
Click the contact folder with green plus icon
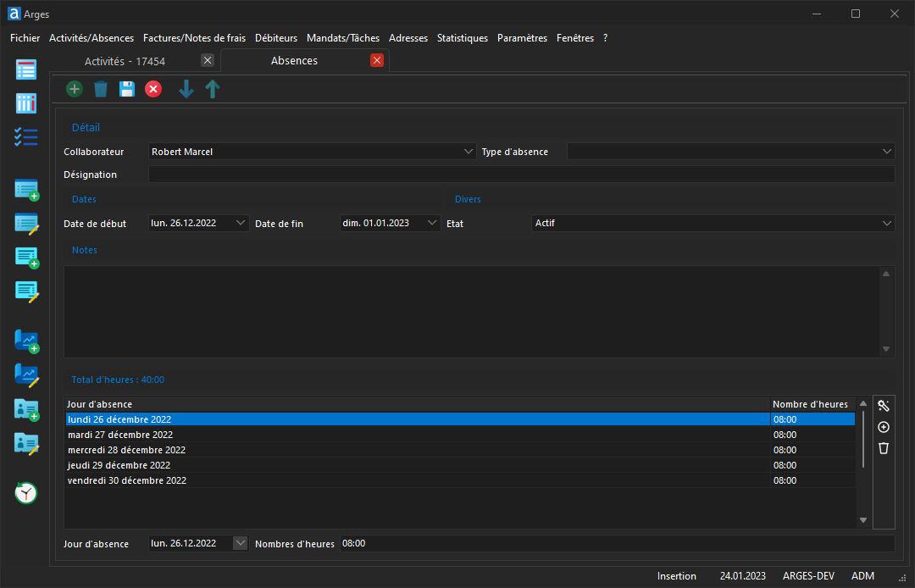pos(26,409)
